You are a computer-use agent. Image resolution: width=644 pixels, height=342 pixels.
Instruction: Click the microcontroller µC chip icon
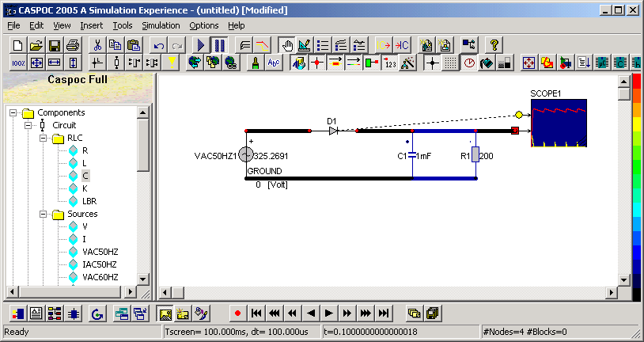(x=602, y=63)
